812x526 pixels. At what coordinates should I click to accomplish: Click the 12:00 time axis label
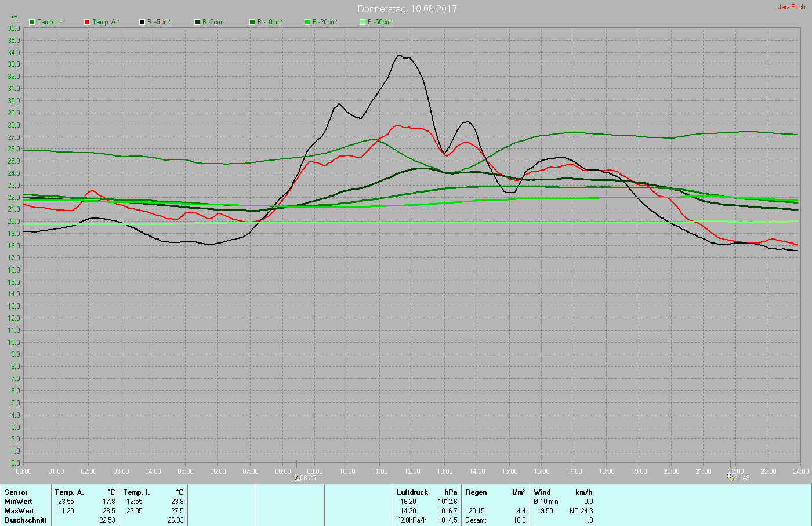point(412,471)
